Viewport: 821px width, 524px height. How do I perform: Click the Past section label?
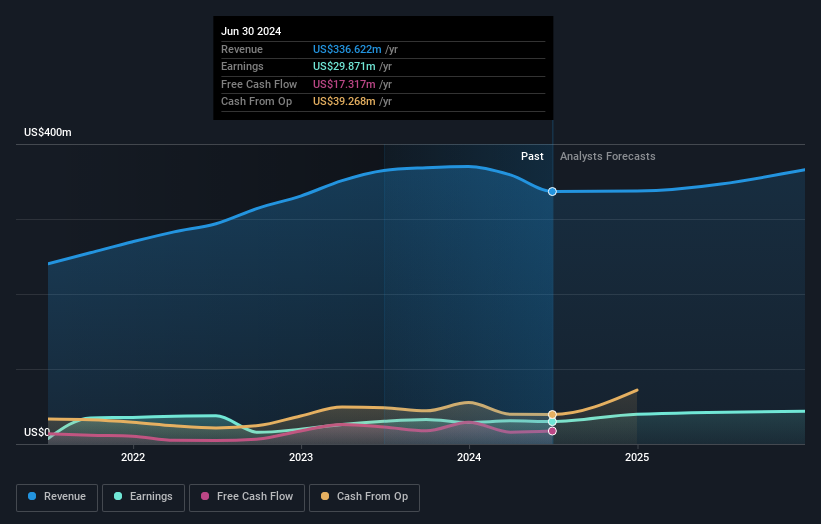(532, 157)
